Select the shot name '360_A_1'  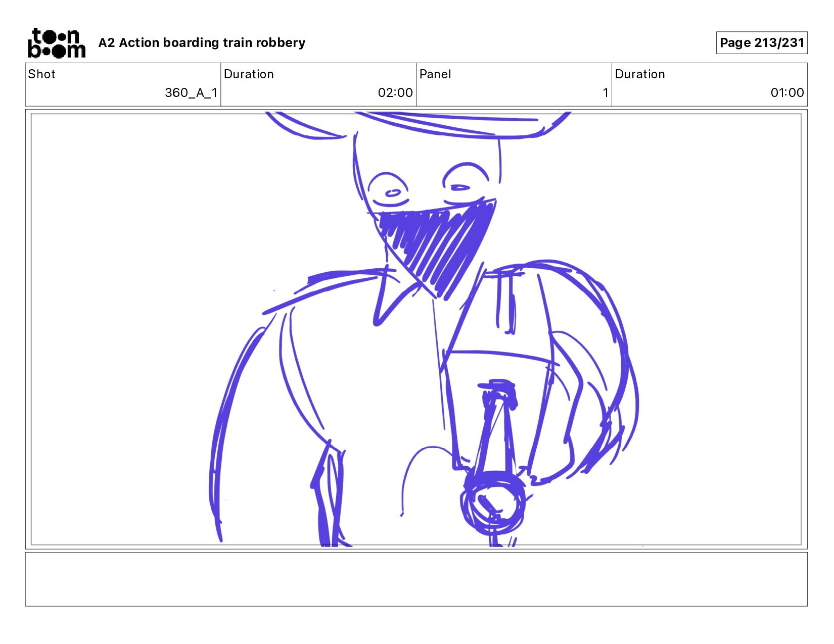point(191,93)
